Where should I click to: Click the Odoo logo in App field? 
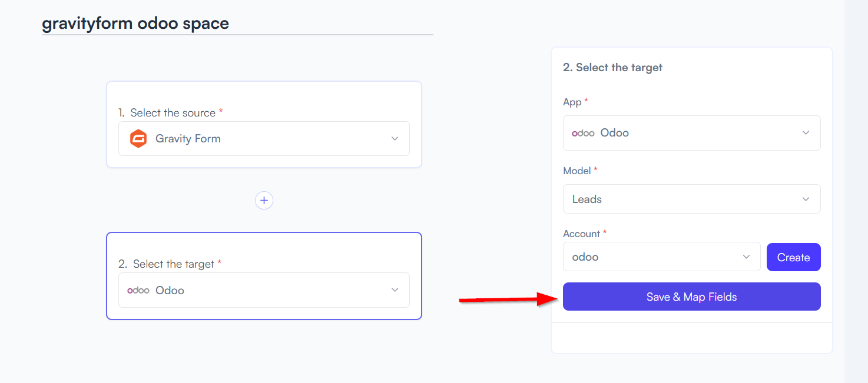coord(583,133)
